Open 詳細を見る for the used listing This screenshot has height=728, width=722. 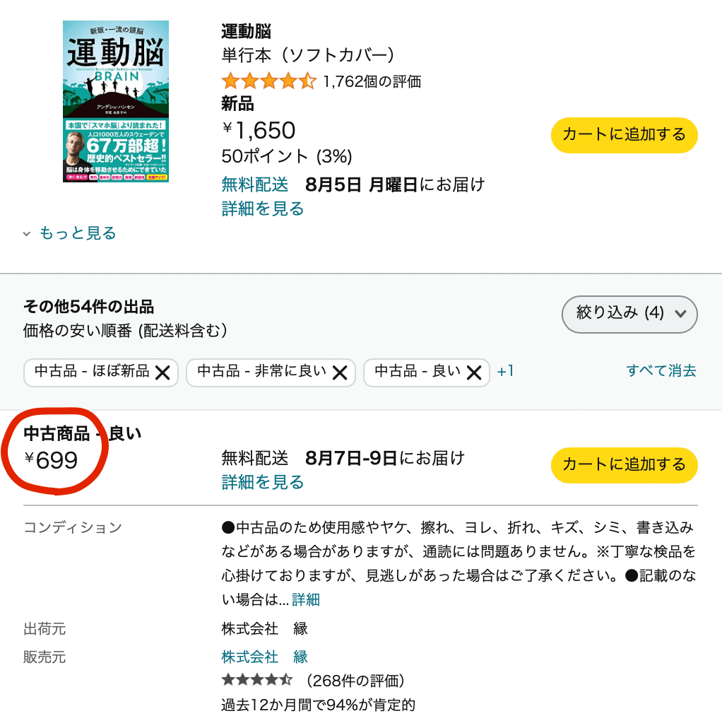(x=262, y=482)
